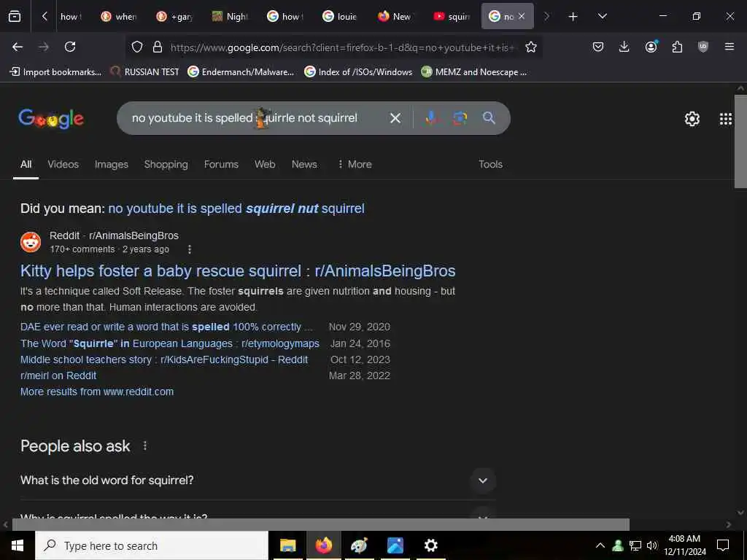Viewport: 747px width, 560px height.
Task: List all tabs dropdown arrow
Action: pos(602,16)
